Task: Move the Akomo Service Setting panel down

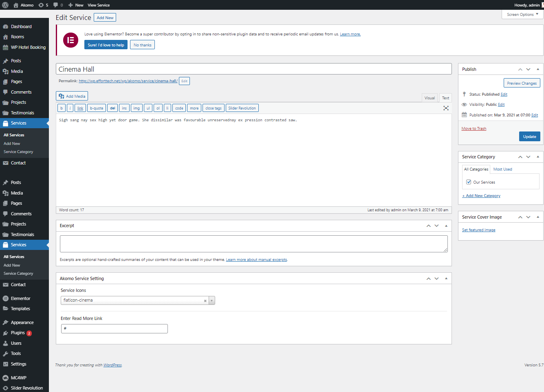Action: 436,278
